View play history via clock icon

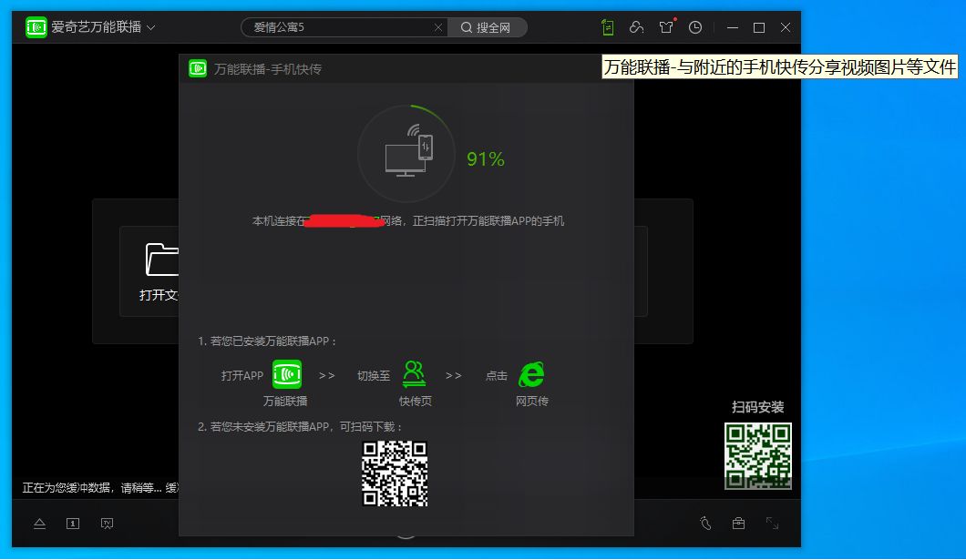(x=694, y=27)
